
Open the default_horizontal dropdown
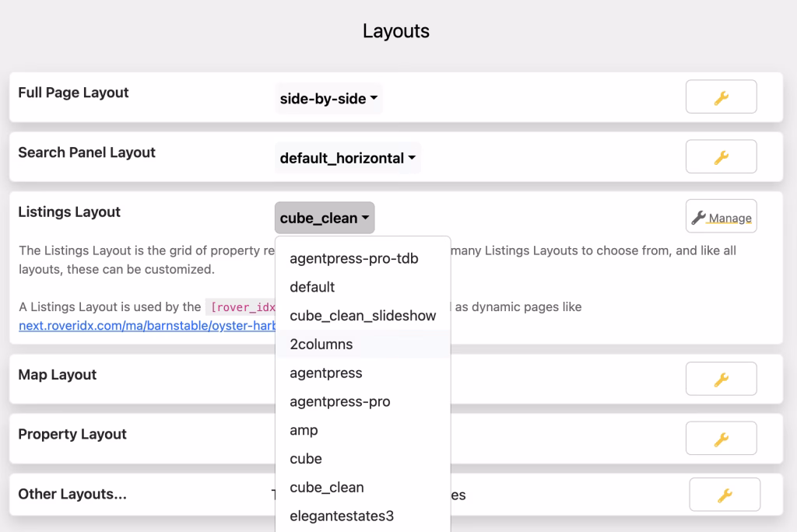point(348,159)
